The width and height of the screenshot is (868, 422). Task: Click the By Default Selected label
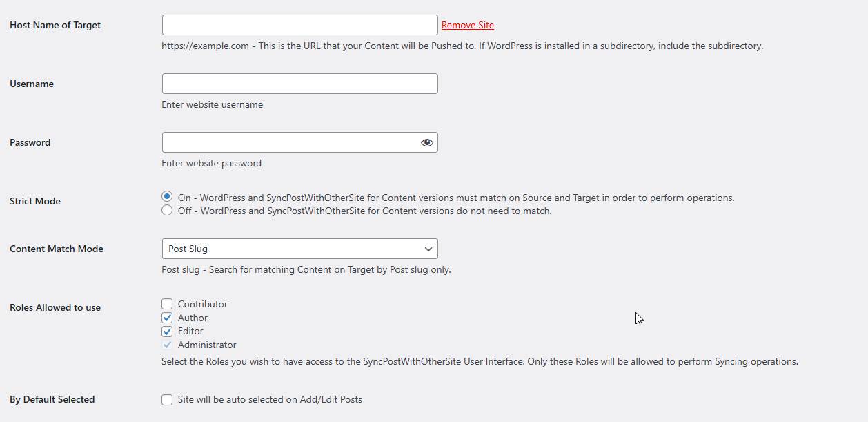pos(52,399)
